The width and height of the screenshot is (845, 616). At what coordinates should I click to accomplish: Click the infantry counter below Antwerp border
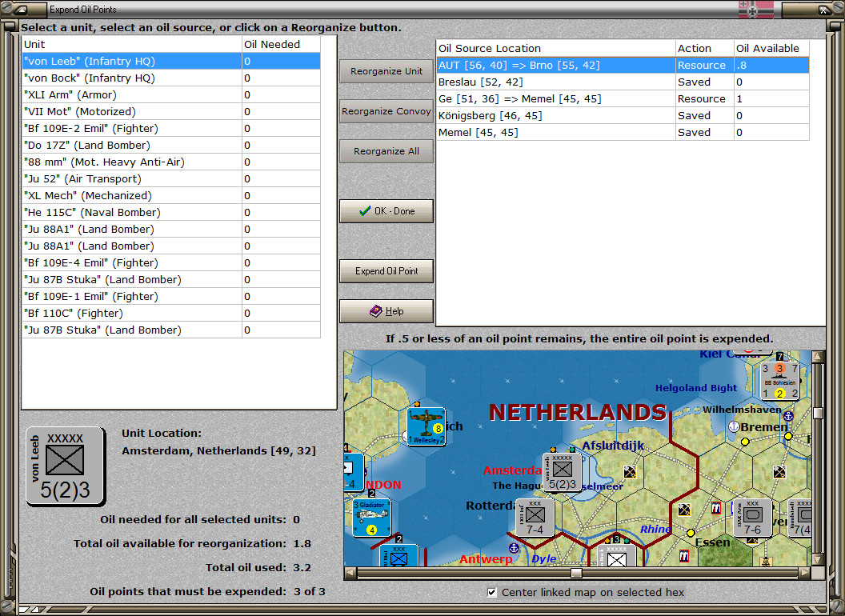tap(616, 557)
